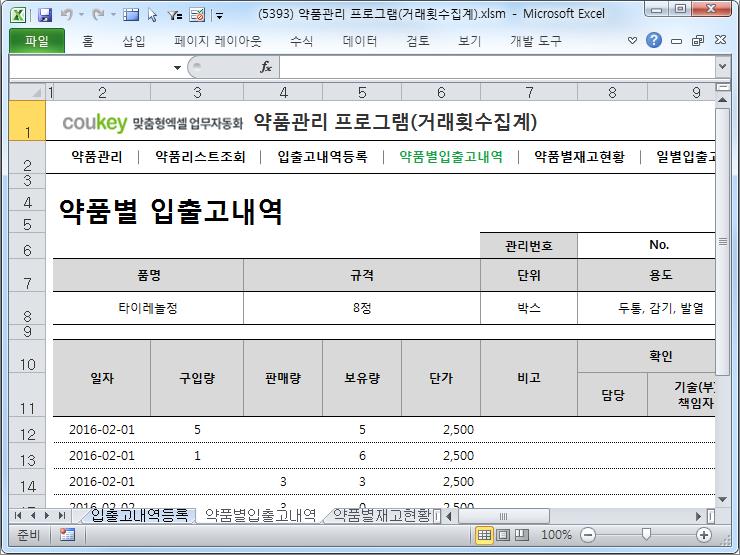Select the 8정 specification cell
Screen dimensions: 740x555
pos(362,308)
